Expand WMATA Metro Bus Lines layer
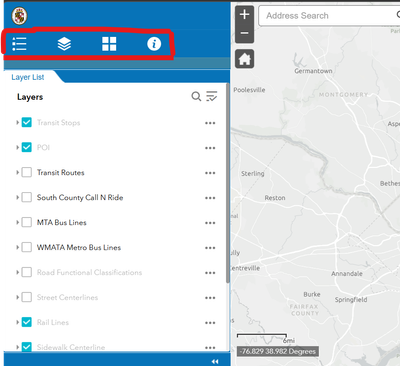Image resolution: width=400 pixels, height=366 pixels. (17, 247)
